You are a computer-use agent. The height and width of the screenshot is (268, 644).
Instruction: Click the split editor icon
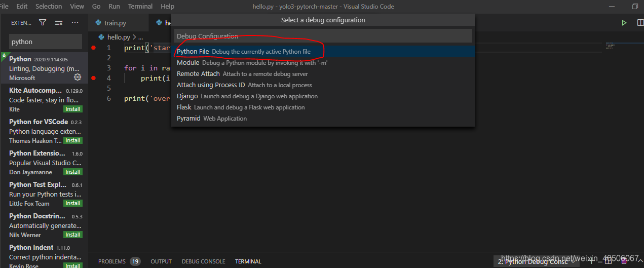point(640,22)
